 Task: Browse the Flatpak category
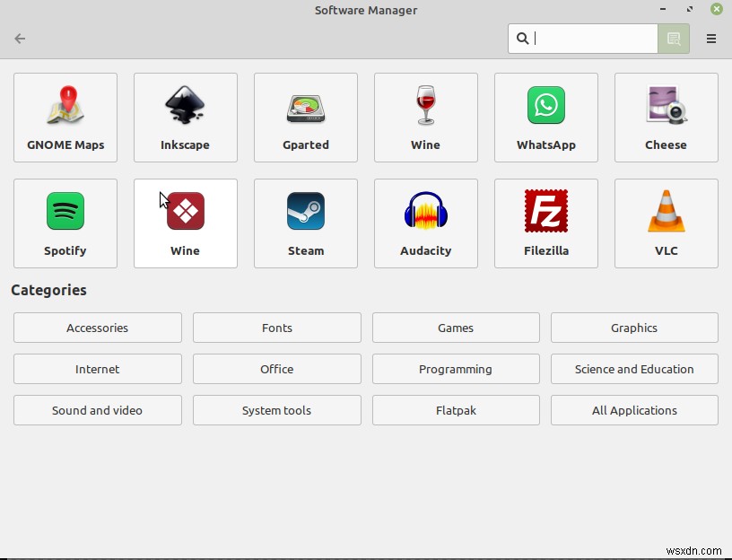(456, 410)
